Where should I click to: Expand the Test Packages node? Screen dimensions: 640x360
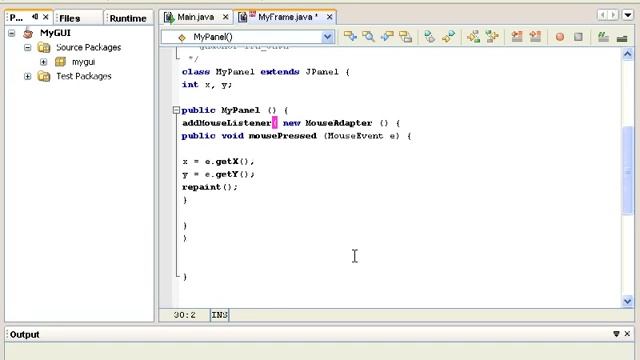click(27, 76)
